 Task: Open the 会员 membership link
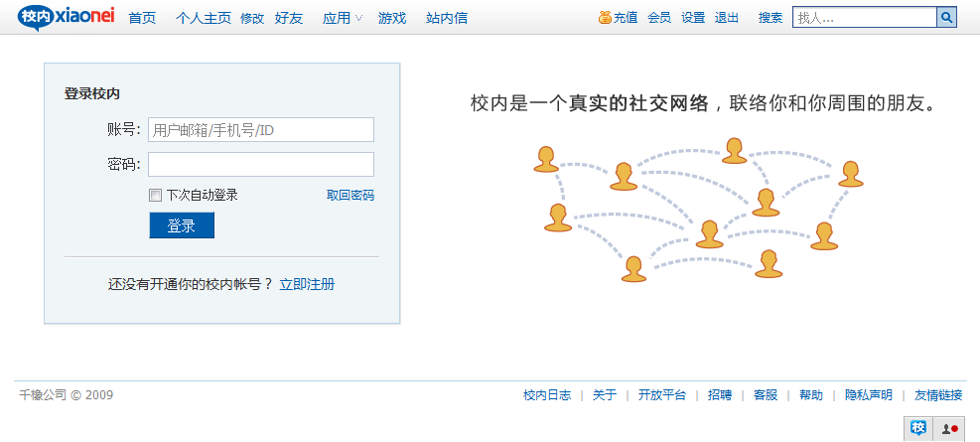click(659, 18)
